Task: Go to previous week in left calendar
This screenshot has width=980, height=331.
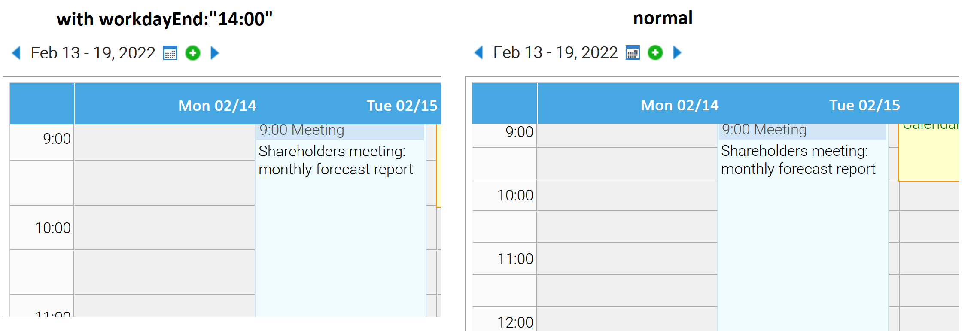Action: 16,53
